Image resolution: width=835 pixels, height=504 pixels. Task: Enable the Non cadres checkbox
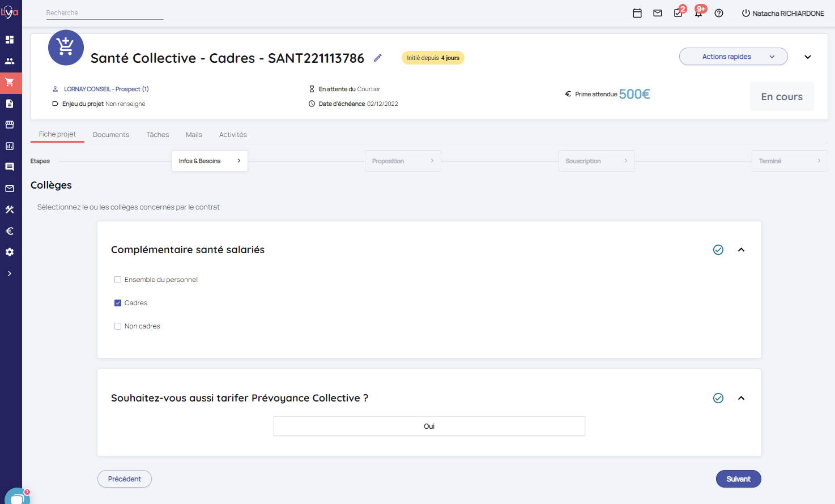[x=118, y=326]
